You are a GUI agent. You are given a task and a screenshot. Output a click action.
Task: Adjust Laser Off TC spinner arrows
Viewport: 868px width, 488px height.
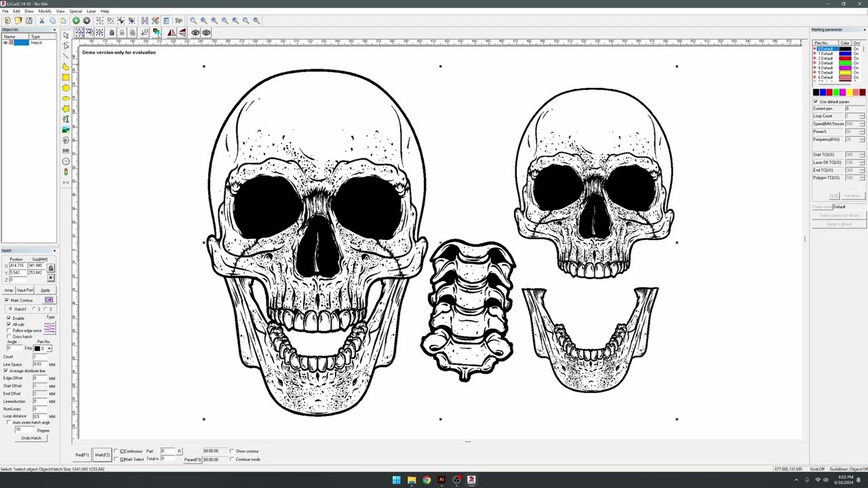click(862, 163)
